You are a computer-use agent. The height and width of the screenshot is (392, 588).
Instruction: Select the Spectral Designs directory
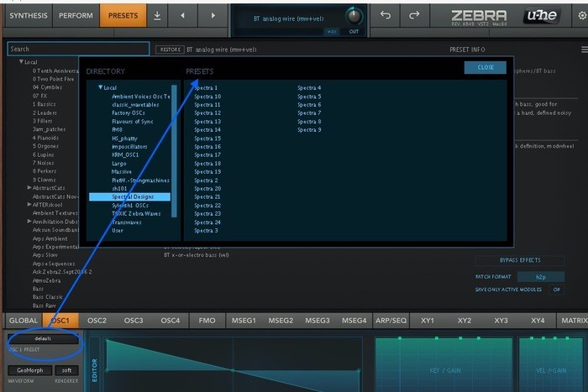pyautogui.click(x=129, y=196)
